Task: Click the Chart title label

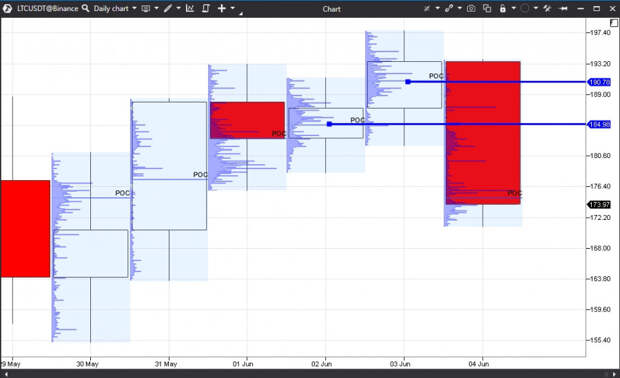Action: tap(331, 9)
